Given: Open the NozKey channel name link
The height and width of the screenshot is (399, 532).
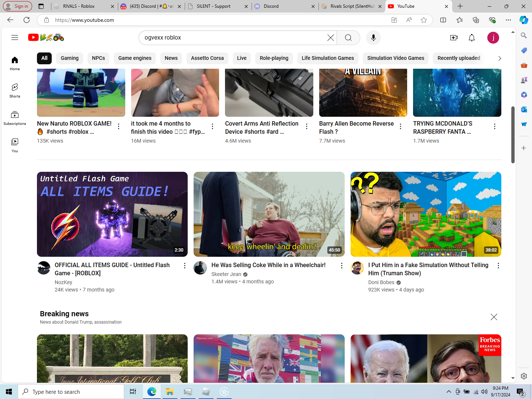Looking at the screenshot, I should pos(64,282).
